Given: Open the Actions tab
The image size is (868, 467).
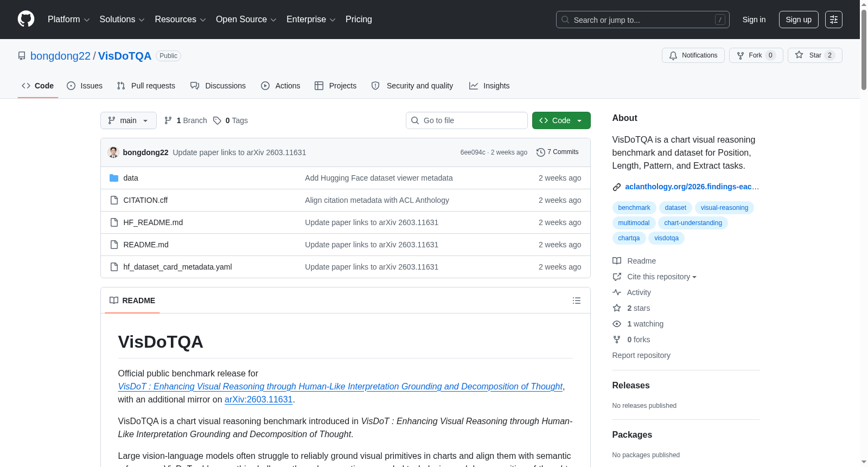Looking at the screenshot, I should (280, 86).
